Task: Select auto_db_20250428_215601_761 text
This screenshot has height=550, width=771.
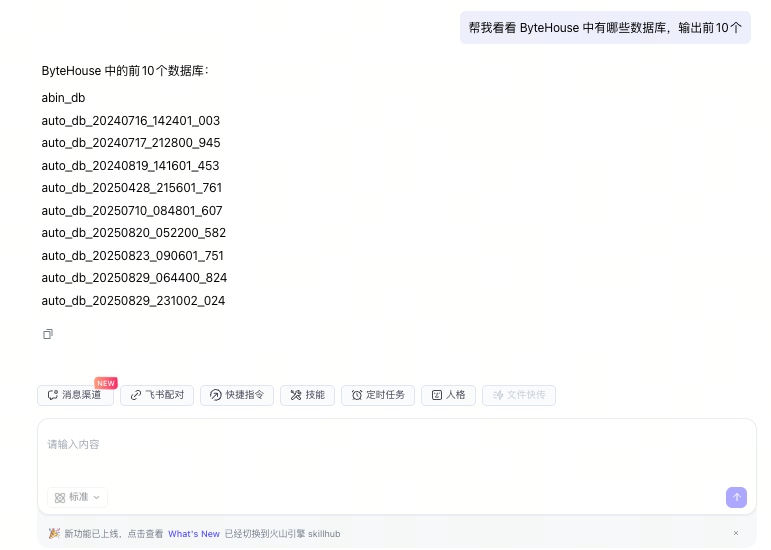Action: click(132, 188)
